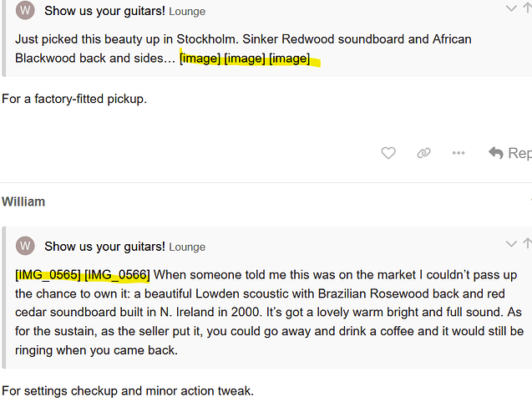Click the 'For a factory-fitted pickup.' text
The height and width of the screenshot is (418, 532).
click(74, 99)
